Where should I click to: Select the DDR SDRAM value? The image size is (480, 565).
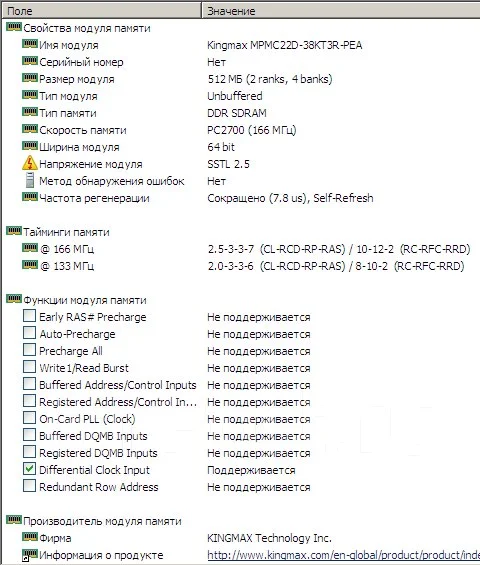coord(237,113)
